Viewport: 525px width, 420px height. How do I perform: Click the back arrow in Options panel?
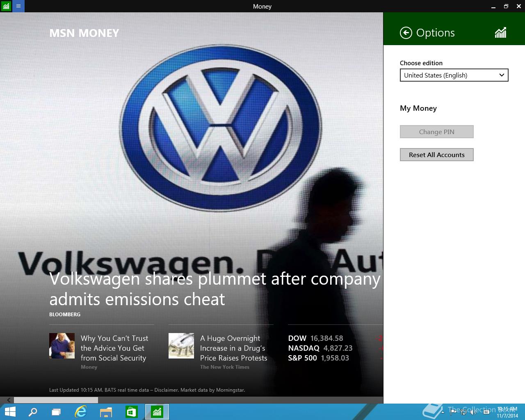pos(406,33)
